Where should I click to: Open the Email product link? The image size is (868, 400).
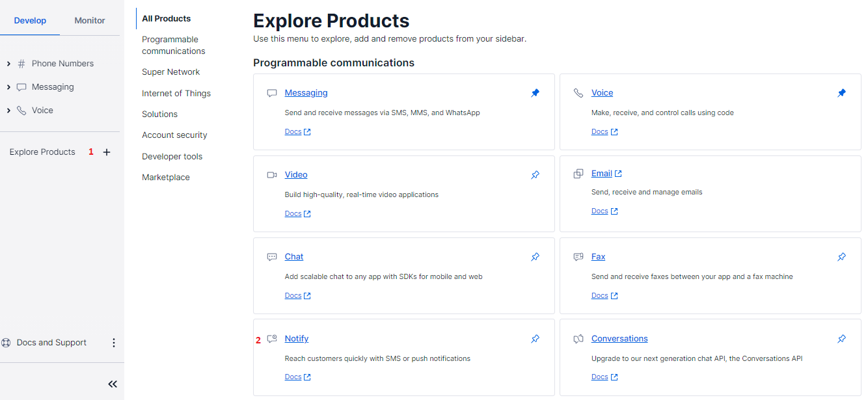pos(602,174)
